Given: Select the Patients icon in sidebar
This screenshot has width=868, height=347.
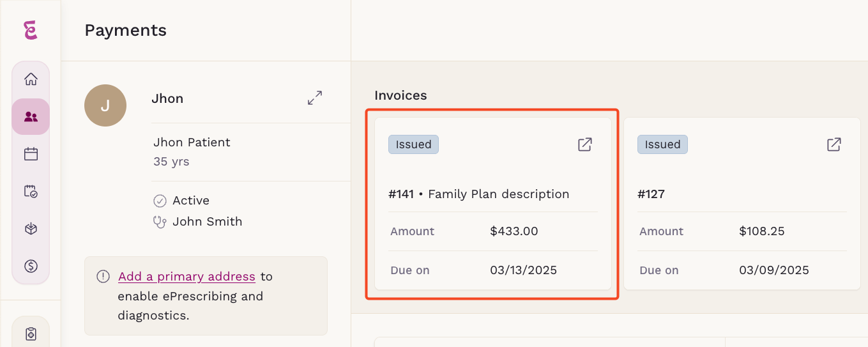Looking at the screenshot, I should (x=31, y=117).
